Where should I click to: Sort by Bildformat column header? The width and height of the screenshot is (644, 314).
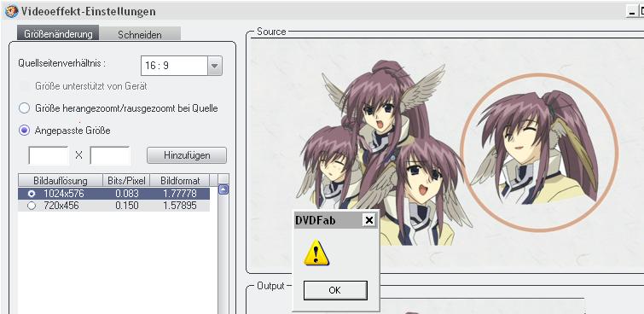point(180,180)
